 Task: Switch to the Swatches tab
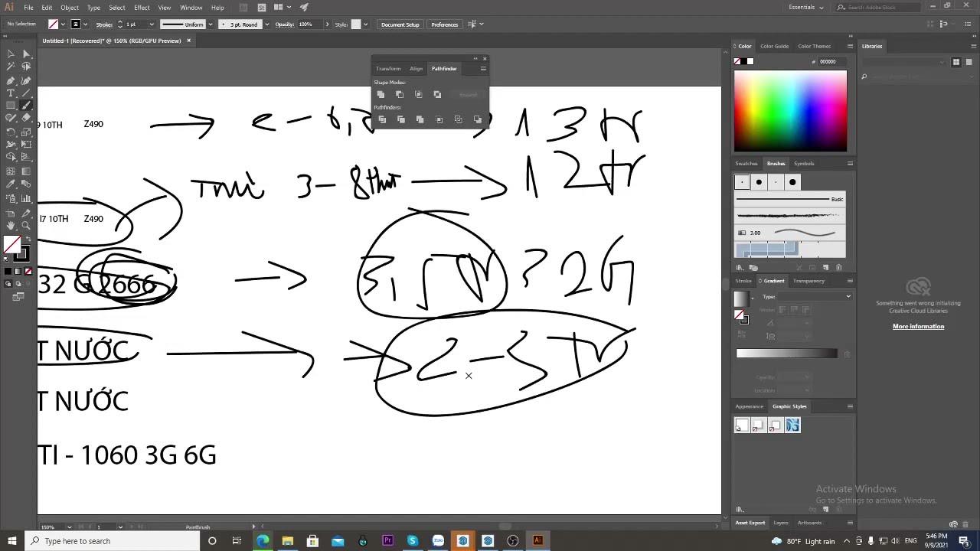(746, 163)
